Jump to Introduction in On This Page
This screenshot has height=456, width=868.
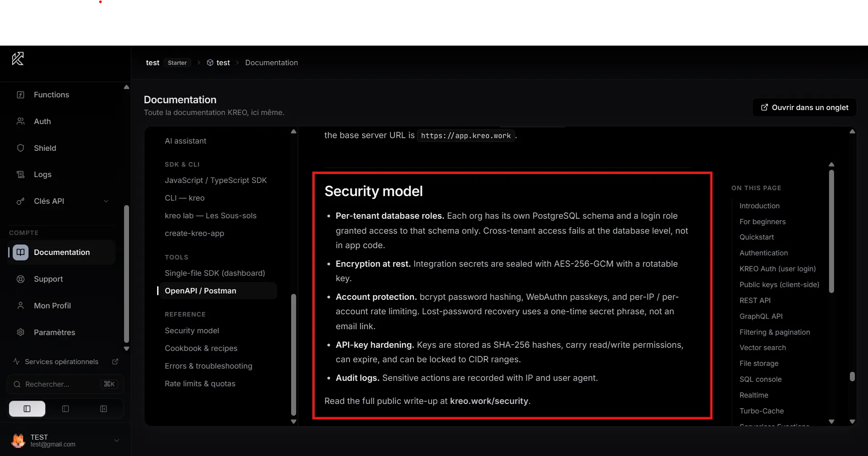[759, 206]
